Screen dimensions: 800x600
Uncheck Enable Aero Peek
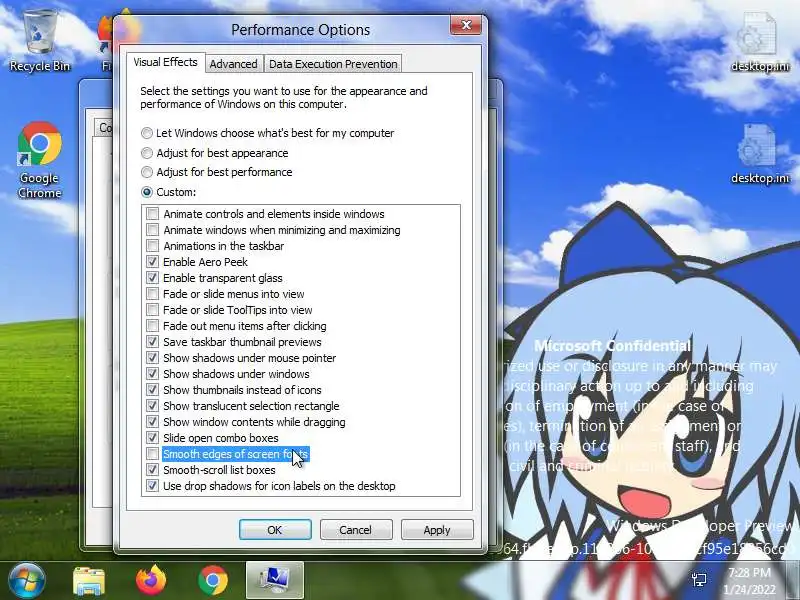point(153,262)
